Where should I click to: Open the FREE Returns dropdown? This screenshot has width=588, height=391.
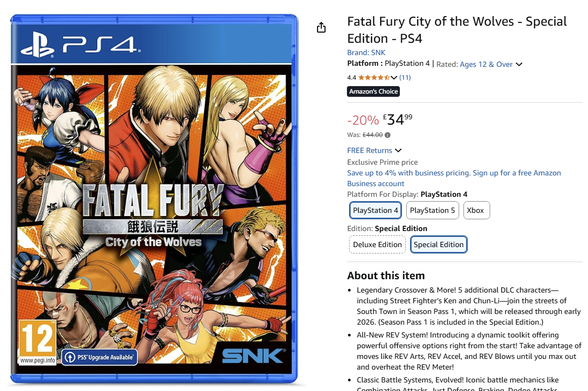398,150
